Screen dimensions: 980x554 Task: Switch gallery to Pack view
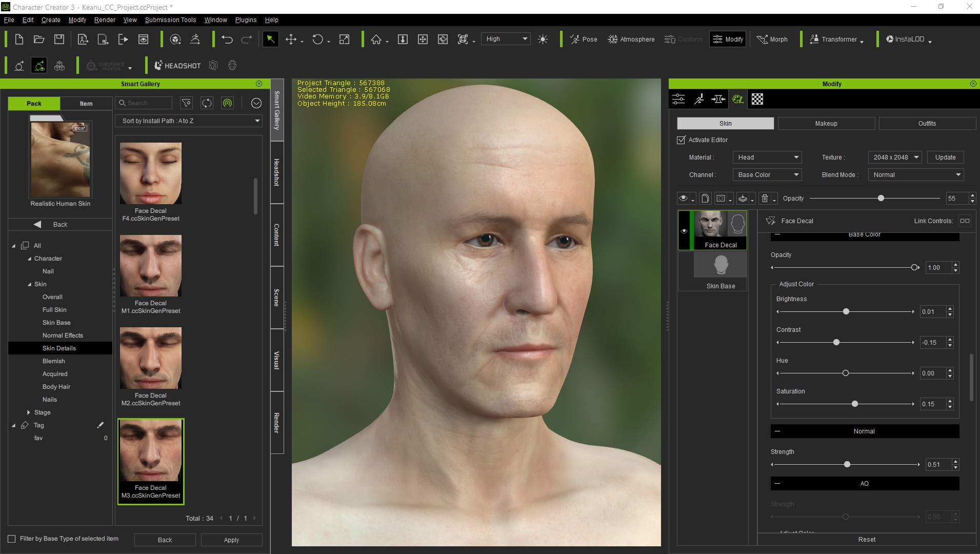pyautogui.click(x=34, y=104)
